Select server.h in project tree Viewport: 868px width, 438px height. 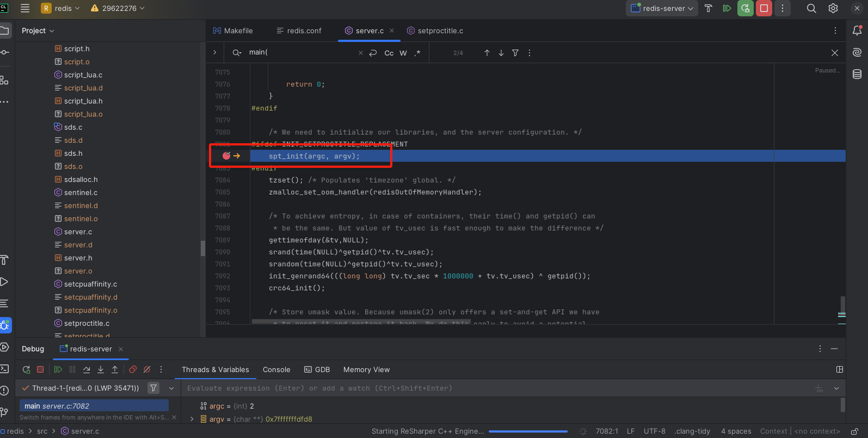tap(78, 258)
